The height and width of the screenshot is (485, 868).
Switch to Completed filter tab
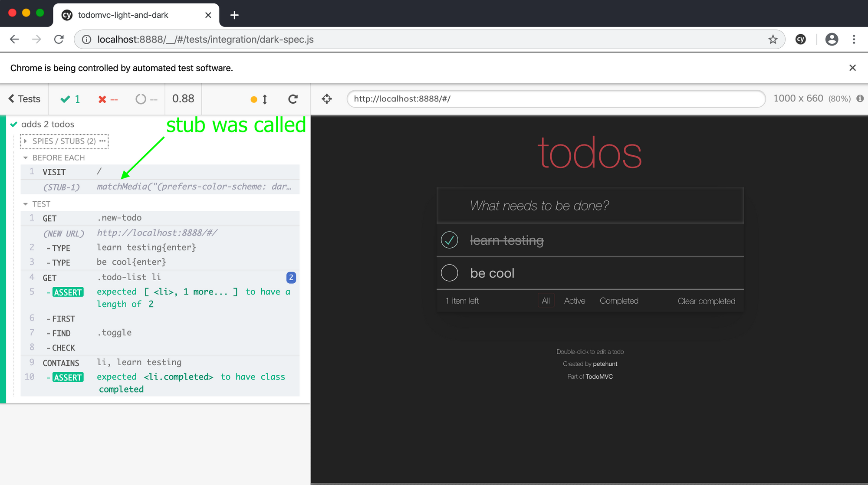(x=619, y=301)
